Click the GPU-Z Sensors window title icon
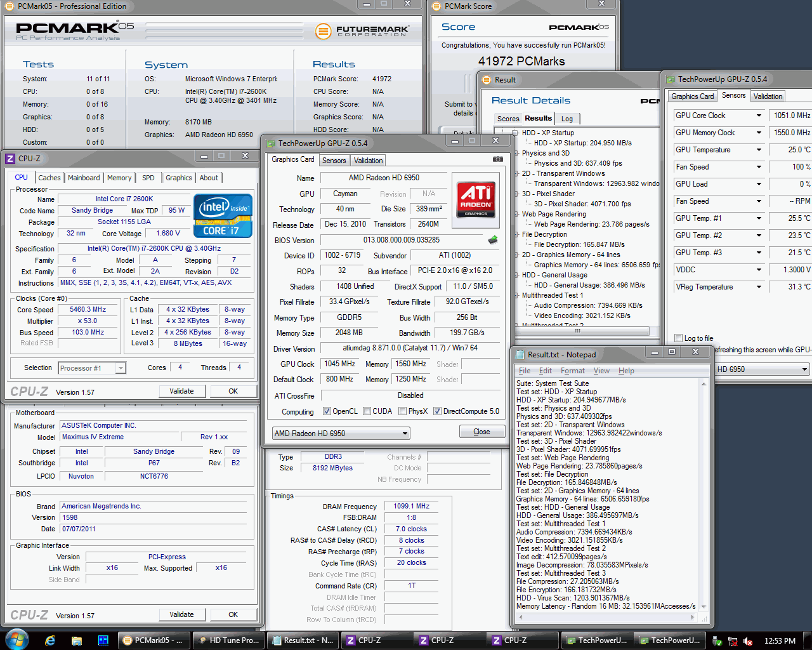The width and height of the screenshot is (812, 650). (x=670, y=79)
